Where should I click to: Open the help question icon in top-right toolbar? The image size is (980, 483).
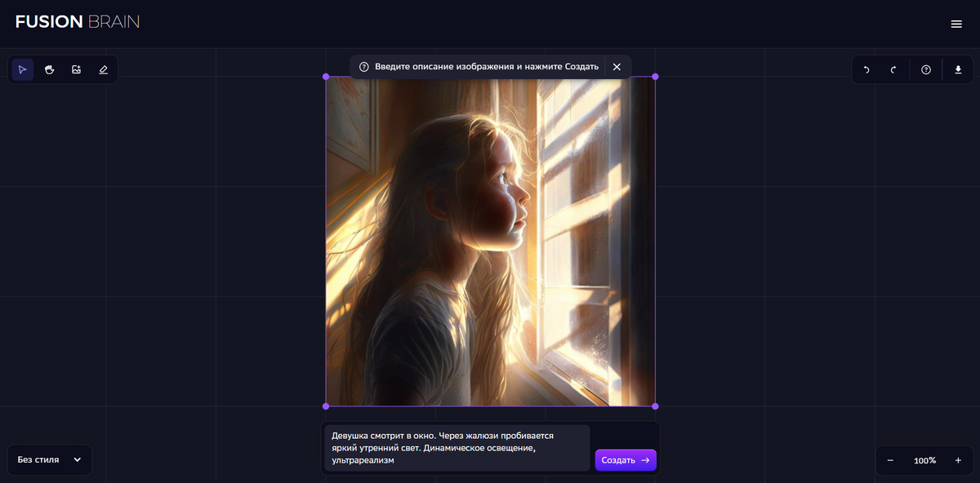tap(926, 70)
